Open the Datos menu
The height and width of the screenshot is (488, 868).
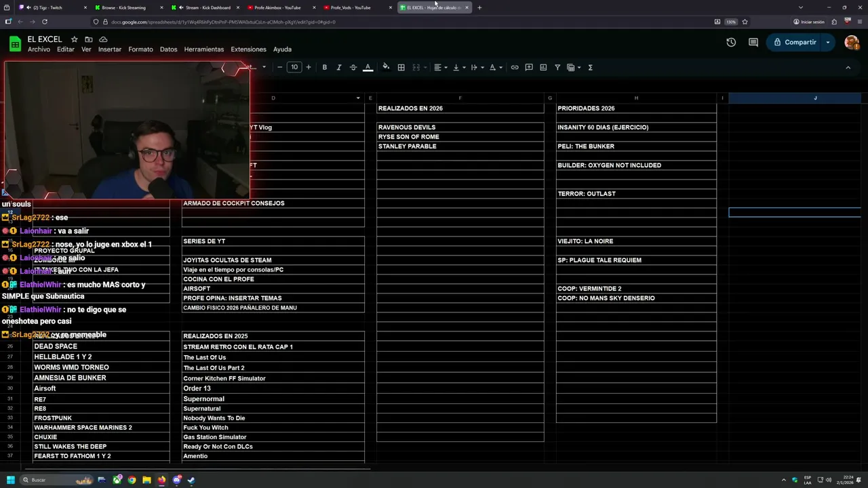[x=168, y=49]
